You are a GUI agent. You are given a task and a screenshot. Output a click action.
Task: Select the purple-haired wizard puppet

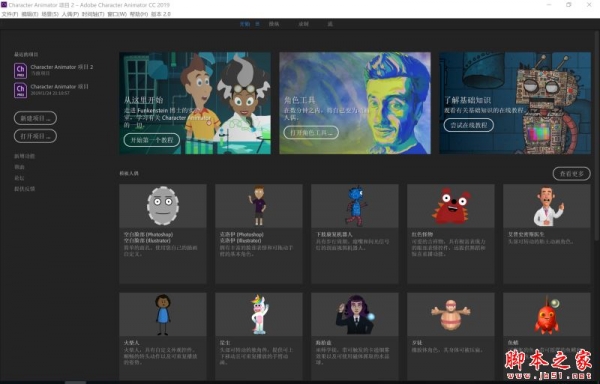pos(355,314)
